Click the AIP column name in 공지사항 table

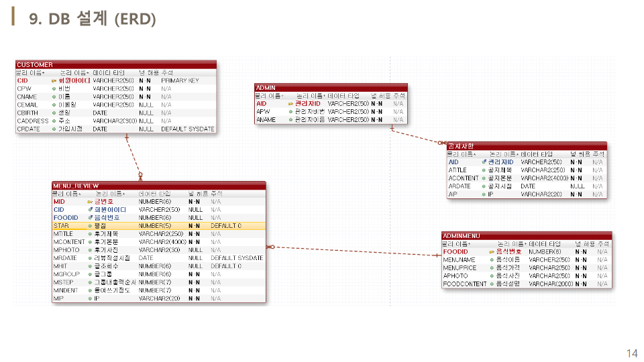453,194
